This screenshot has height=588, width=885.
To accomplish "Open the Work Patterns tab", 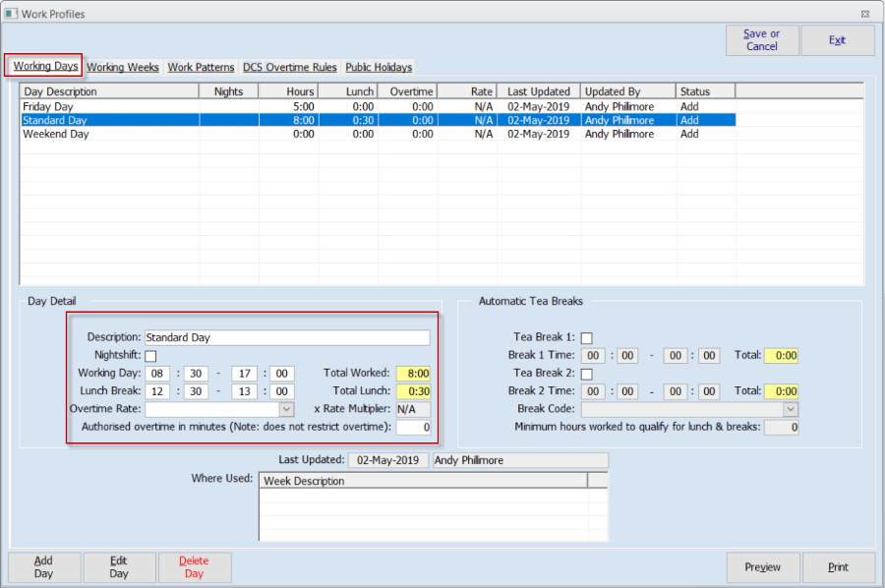I will coord(201,68).
